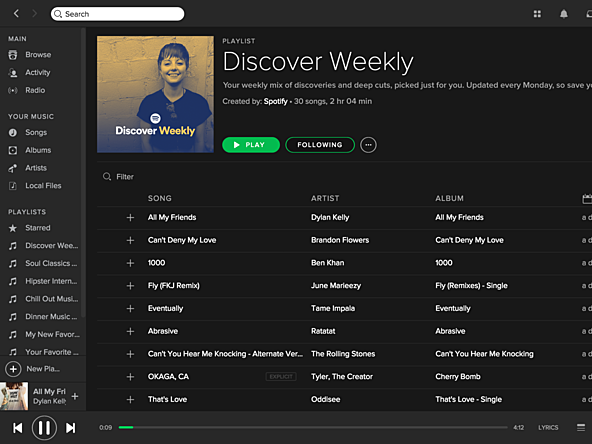The width and height of the screenshot is (592, 444).
Task: Click the sidebar scrollbar
Action: pos(83,173)
